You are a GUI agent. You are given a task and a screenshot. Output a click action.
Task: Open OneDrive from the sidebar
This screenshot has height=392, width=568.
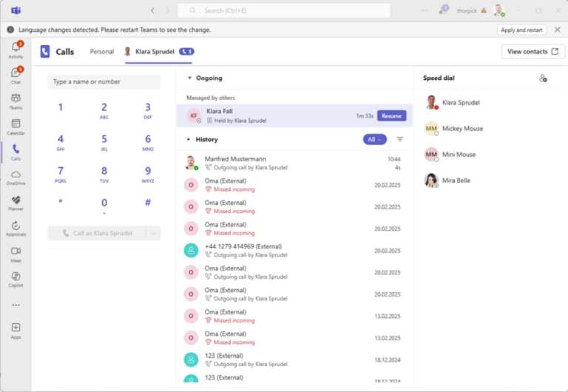[16, 177]
